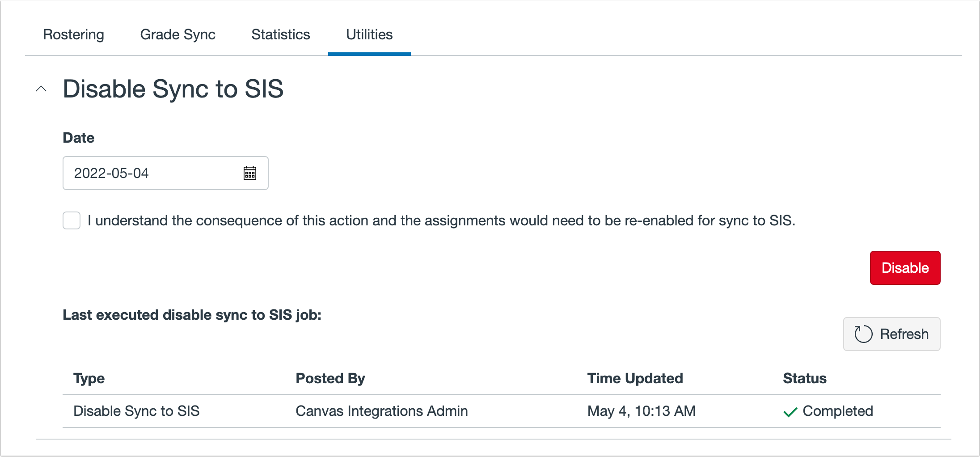Click the Status column header
This screenshot has height=457, width=980.
tap(804, 378)
